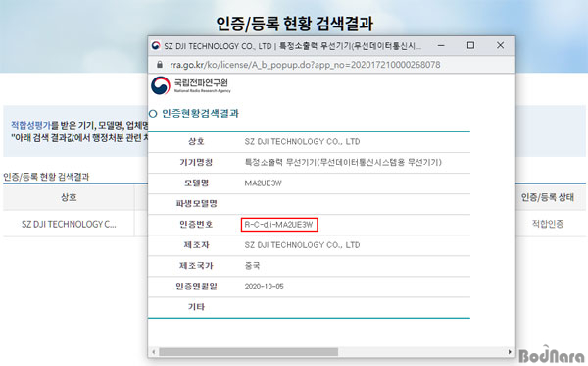Minimize the SZ DJI popup window
This screenshot has width=588, height=366.
(441, 45)
